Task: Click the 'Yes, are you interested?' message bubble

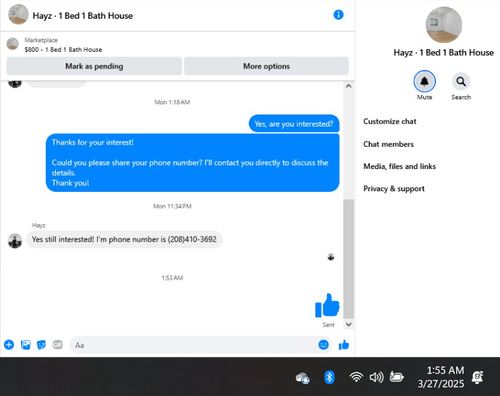Action: tap(294, 124)
